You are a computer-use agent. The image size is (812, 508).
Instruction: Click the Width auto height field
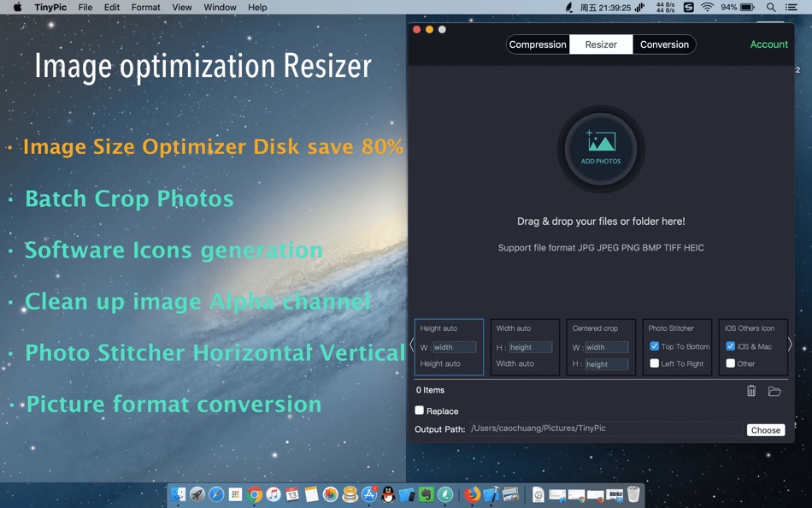[x=530, y=347]
